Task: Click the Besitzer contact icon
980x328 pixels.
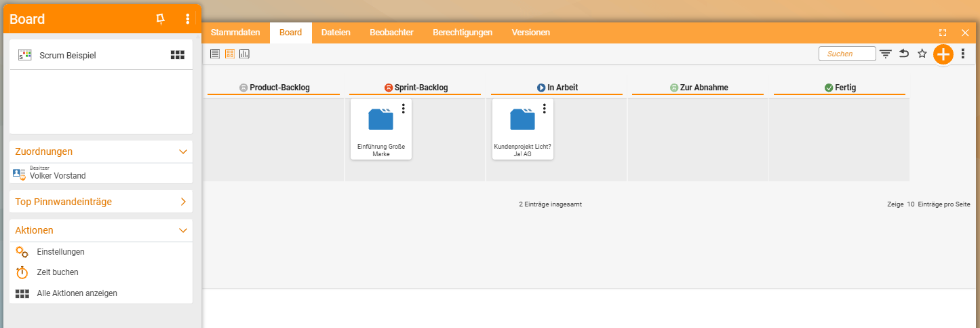Action: (20, 174)
